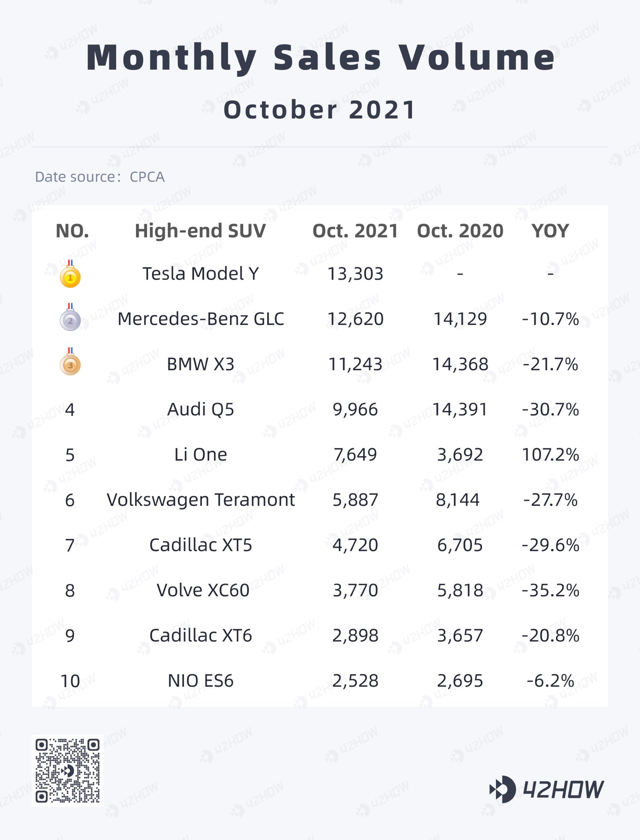Click the "High-end SUV" column header
Screen dimensions: 640x840
(200, 231)
